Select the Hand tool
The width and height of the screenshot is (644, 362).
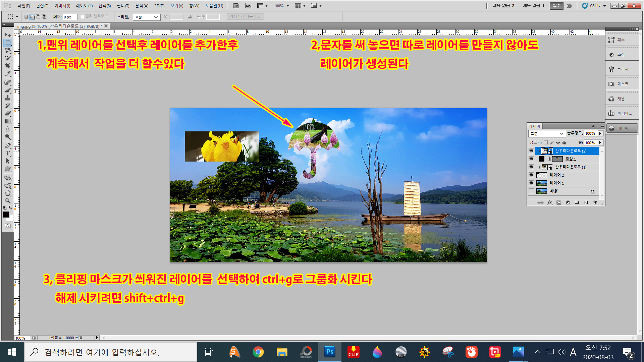tap(8, 193)
